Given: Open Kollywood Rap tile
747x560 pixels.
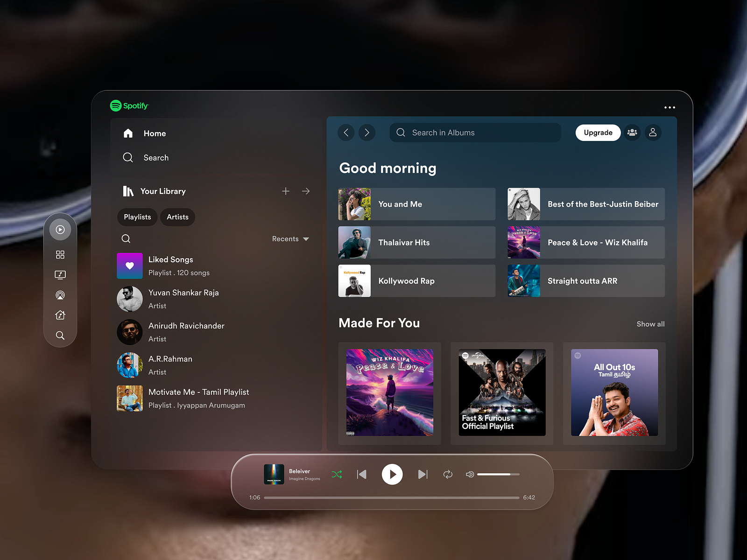Looking at the screenshot, I should [417, 281].
